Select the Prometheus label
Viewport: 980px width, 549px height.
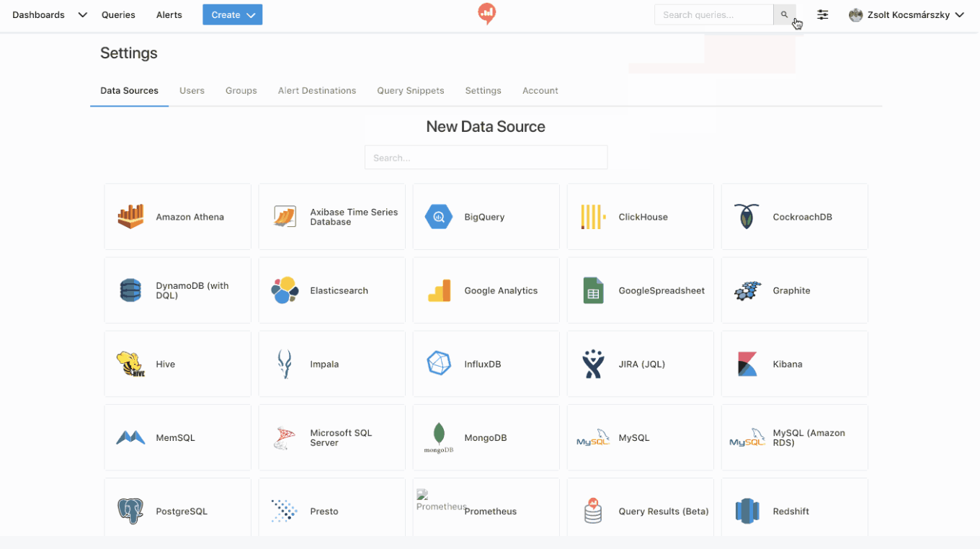[490, 511]
